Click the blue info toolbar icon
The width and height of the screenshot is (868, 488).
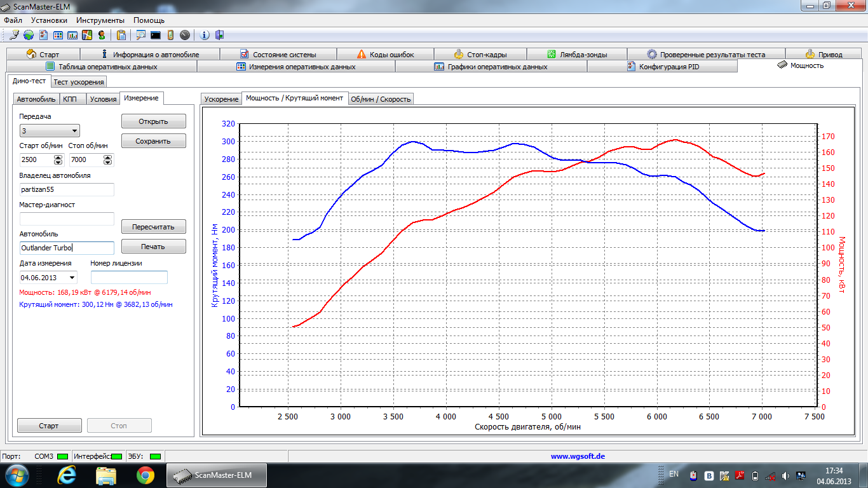205,35
